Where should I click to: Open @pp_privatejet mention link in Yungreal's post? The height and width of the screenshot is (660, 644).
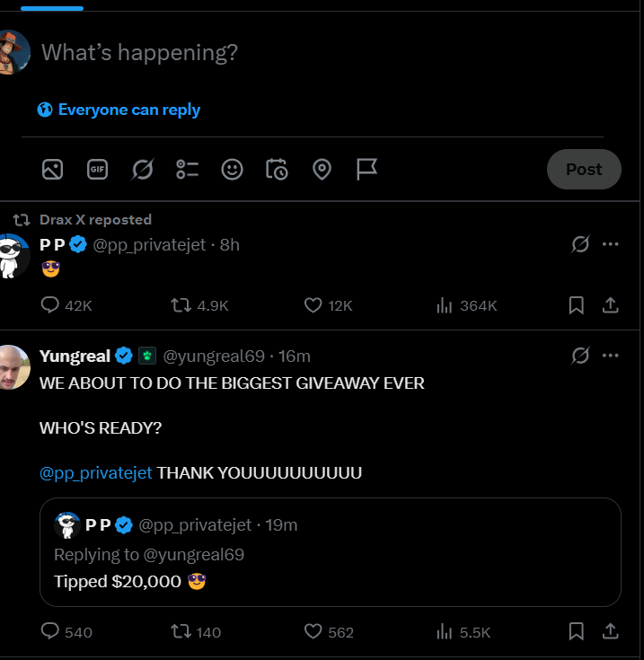95,472
